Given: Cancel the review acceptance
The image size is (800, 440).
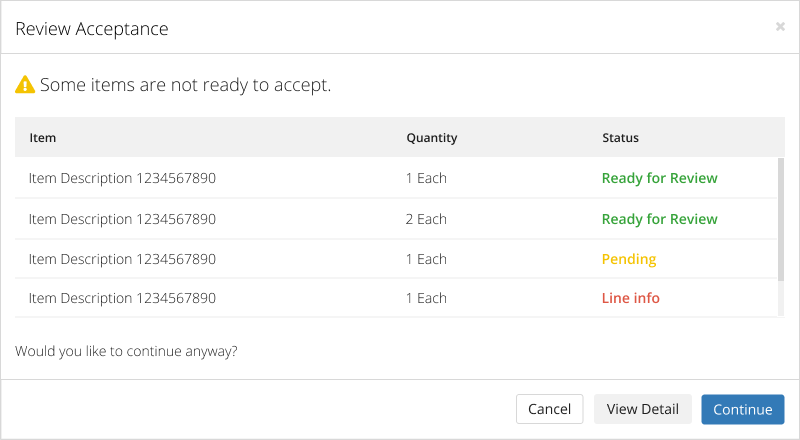Looking at the screenshot, I should [x=549, y=409].
